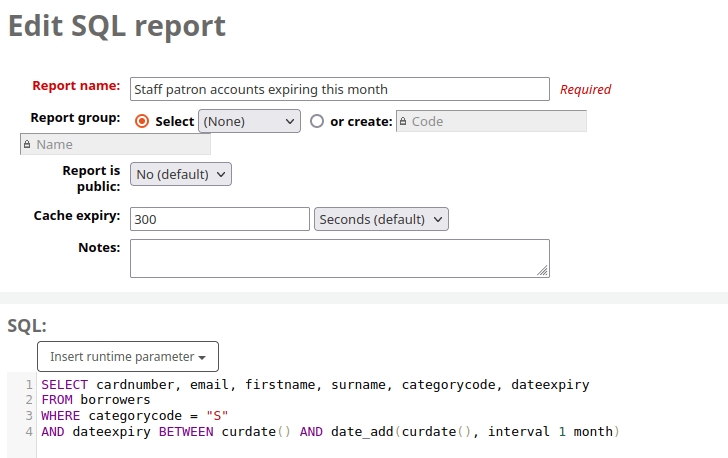Click the locked Code input field
Viewport: 728px width, 458px height.
coord(491,121)
